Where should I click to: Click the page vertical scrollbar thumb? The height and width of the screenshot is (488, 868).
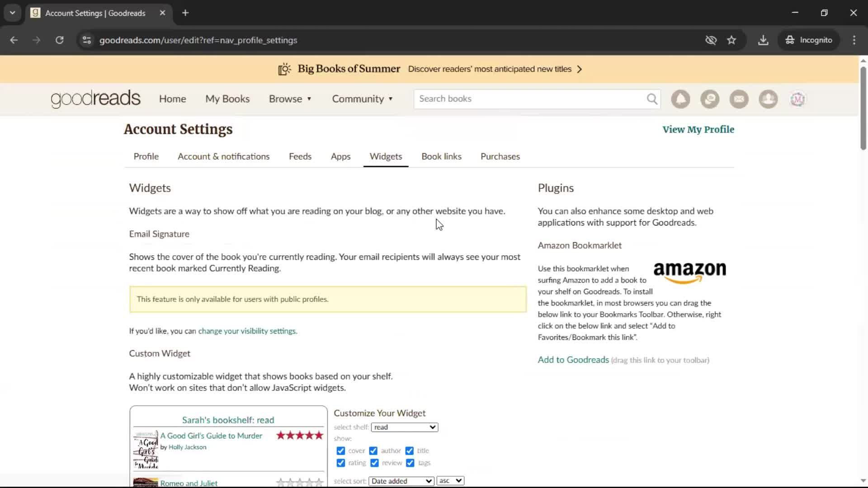[863, 108]
